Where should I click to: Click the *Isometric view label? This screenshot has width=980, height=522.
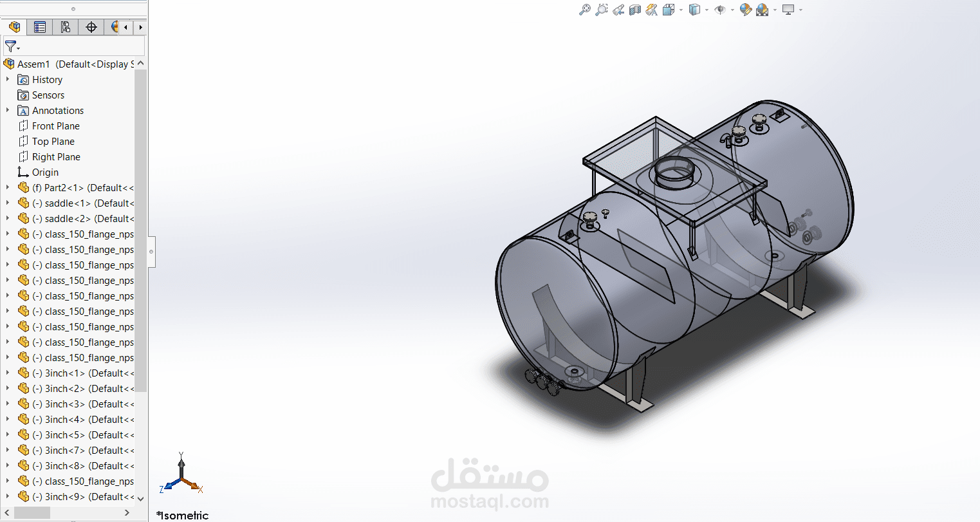pyautogui.click(x=183, y=516)
